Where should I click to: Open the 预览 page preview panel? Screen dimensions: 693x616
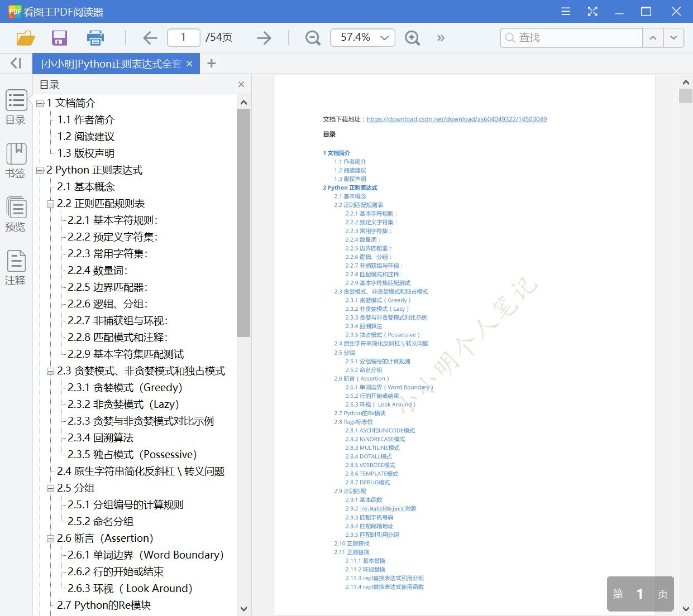tap(16, 215)
